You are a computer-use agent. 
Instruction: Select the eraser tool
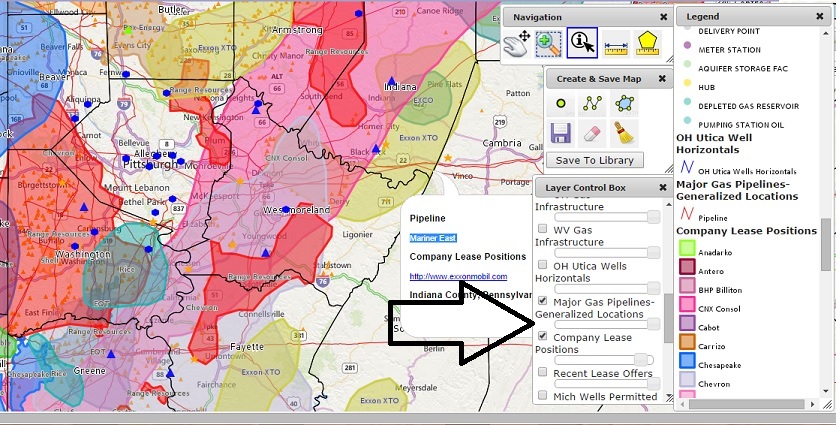(x=592, y=133)
